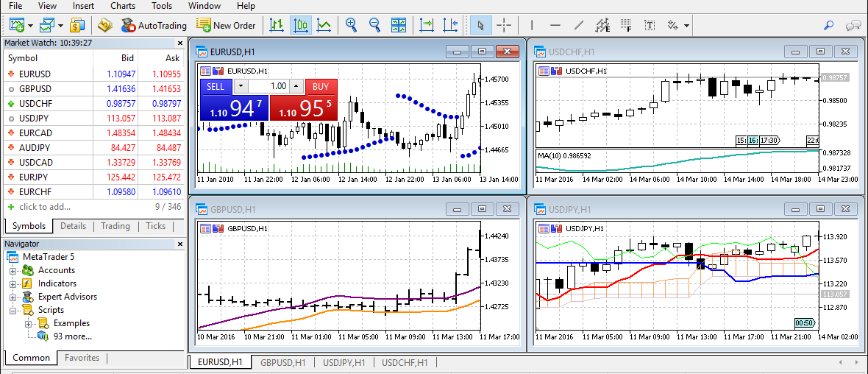This screenshot has height=374, width=868.
Task: Click the '93 more...' tree item
Action: (73, 336)
